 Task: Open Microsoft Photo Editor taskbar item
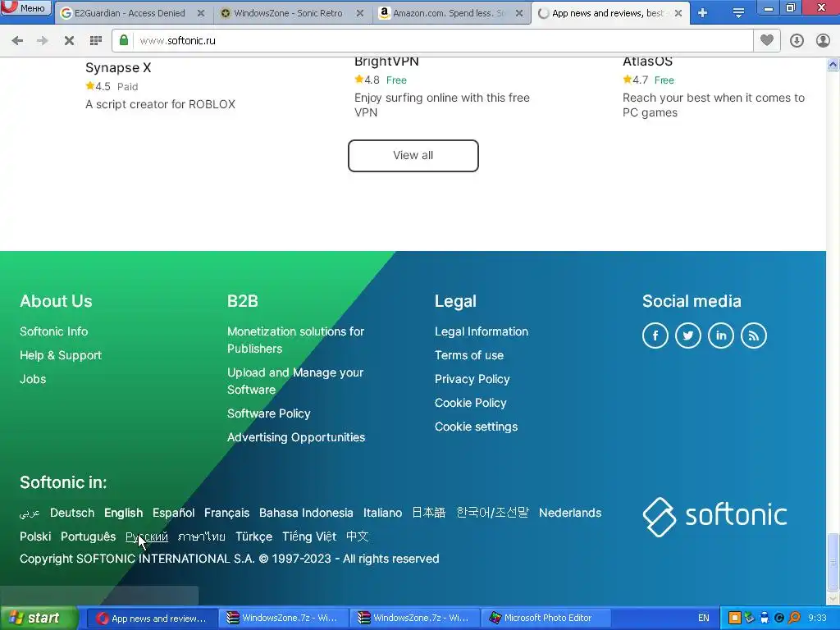(x=546, y=619)
